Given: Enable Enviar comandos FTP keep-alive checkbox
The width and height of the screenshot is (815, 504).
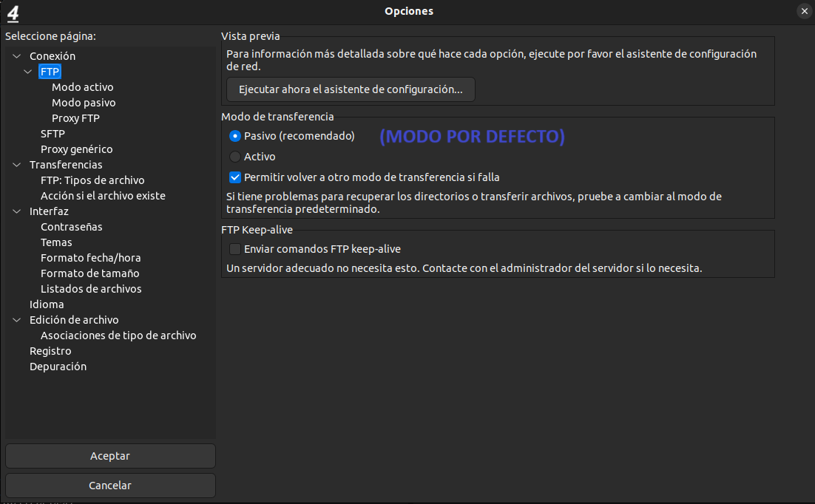Looking at the screenshot, I should 235,249.
